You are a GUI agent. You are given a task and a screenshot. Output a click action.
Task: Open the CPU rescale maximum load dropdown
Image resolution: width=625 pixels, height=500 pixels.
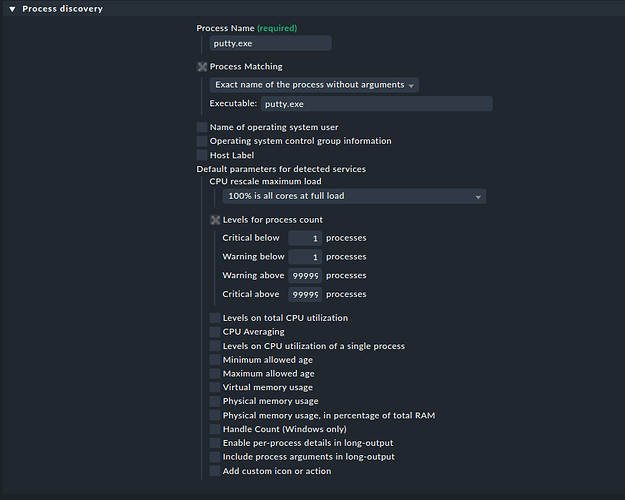pos(354,196)
